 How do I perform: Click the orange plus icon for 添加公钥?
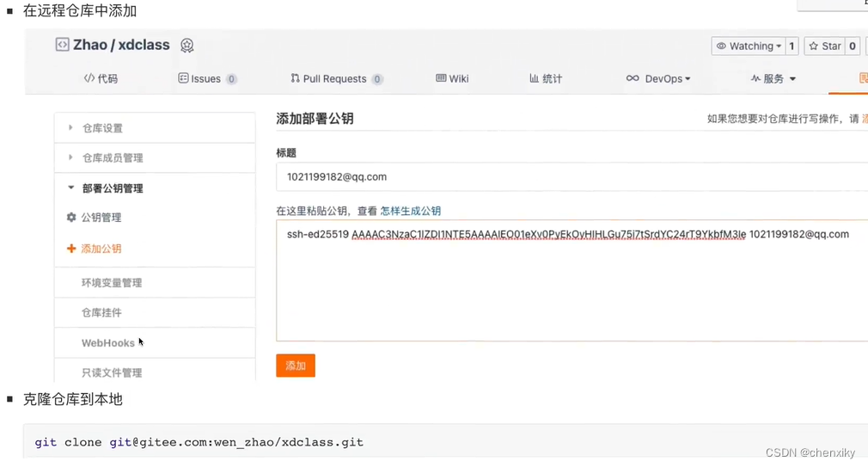(x=71, y=249)
